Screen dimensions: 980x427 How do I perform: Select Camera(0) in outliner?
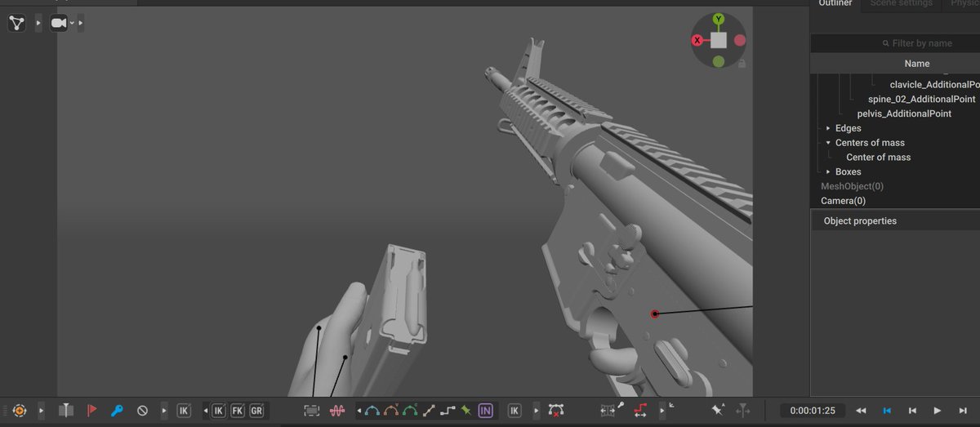[x=843, y=201]
